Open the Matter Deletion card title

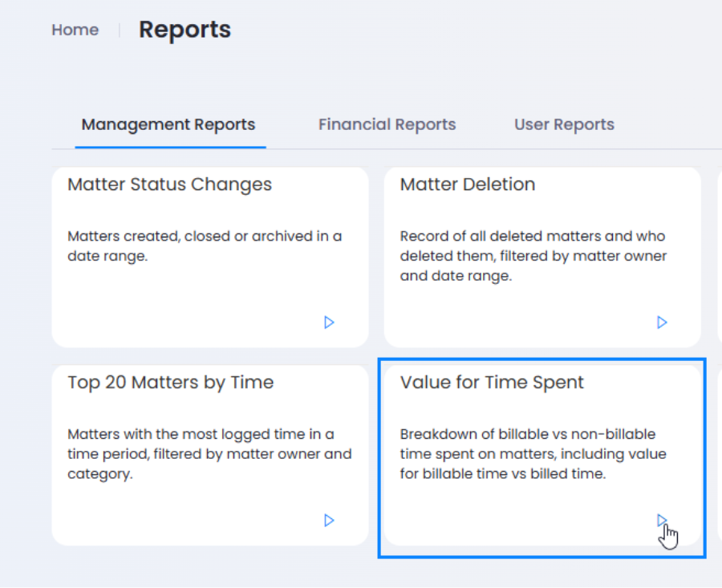(468, 185)
